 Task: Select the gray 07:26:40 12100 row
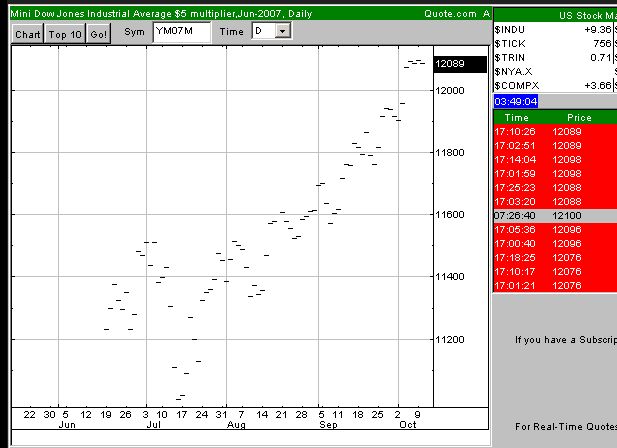(555, 216)
